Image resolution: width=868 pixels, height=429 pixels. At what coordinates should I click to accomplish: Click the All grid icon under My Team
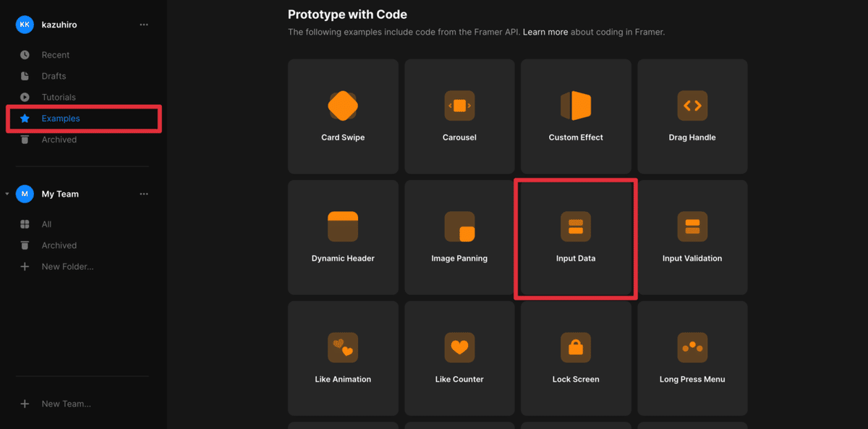coord(25,224)
